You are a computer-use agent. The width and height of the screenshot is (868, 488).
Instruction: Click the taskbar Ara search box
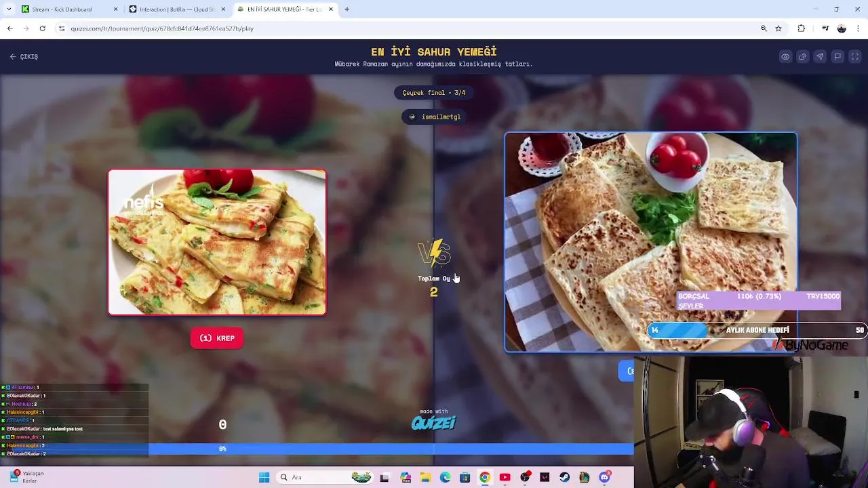325,477
